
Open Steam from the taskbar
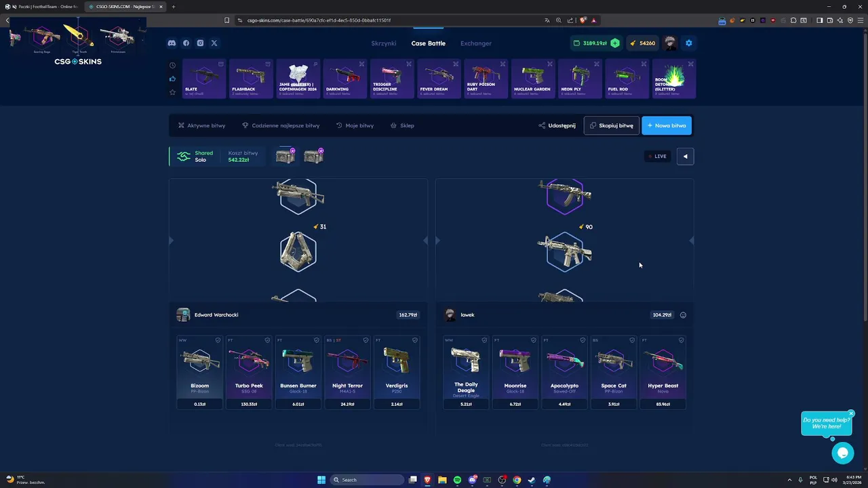pos(532,480)
